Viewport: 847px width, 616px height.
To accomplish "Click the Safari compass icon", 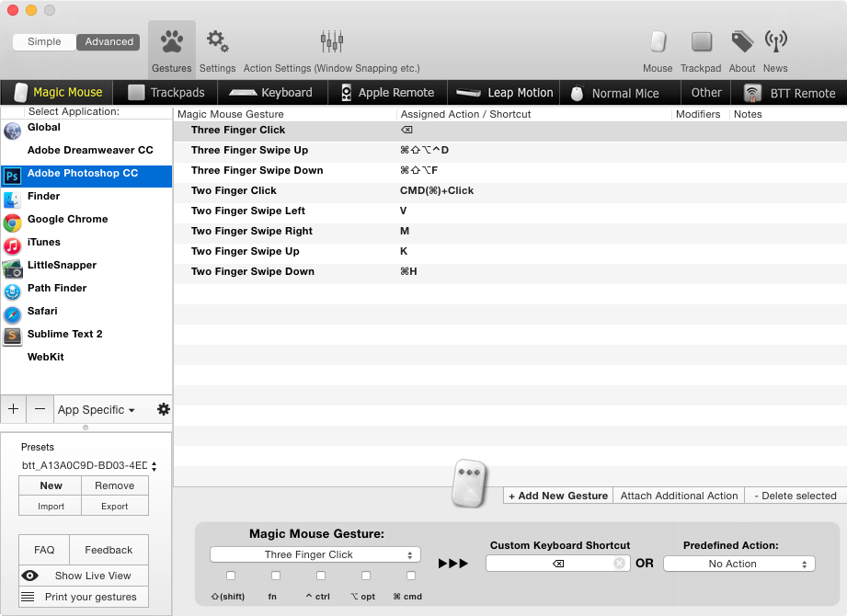I will coord(13,314).
